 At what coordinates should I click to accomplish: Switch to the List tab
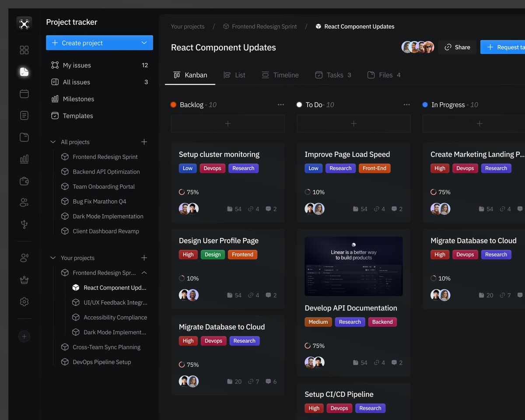(x=234, y=75)
